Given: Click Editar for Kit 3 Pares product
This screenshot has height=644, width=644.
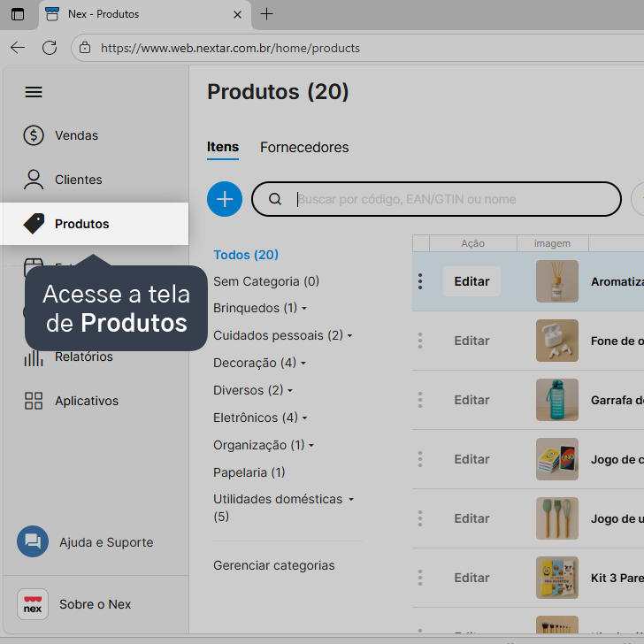Looking at the screenshot, I should (x=471, y=578).
